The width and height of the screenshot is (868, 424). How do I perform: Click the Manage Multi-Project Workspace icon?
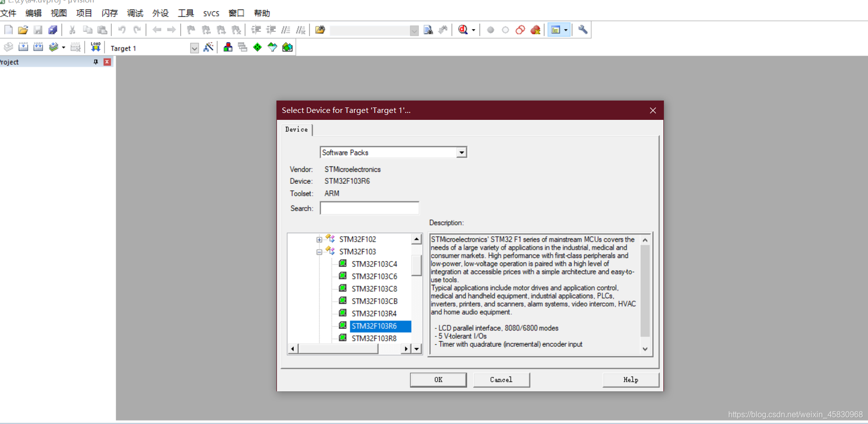[243, 47]
